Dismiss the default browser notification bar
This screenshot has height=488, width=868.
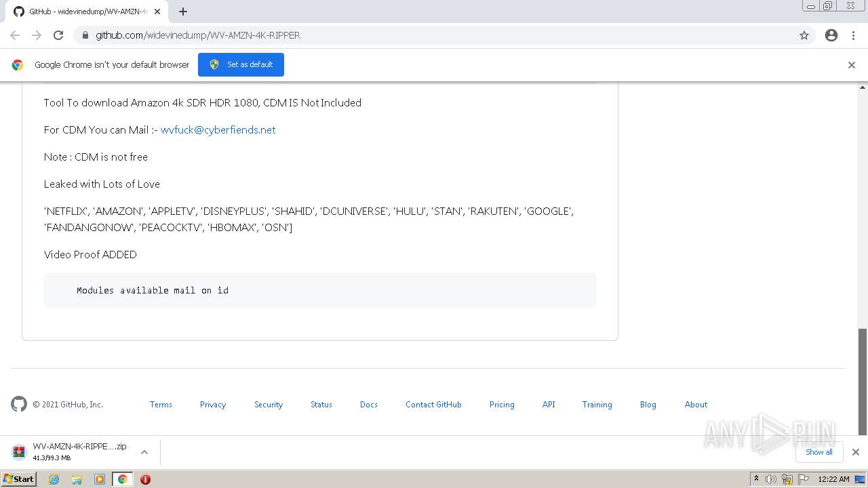852,65
